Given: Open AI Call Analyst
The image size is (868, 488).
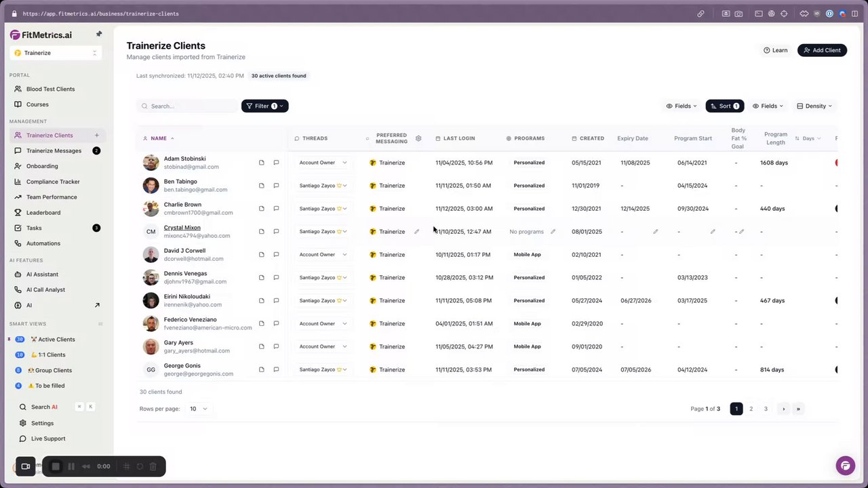Looking at the screenshot, I should pos(45,289).
